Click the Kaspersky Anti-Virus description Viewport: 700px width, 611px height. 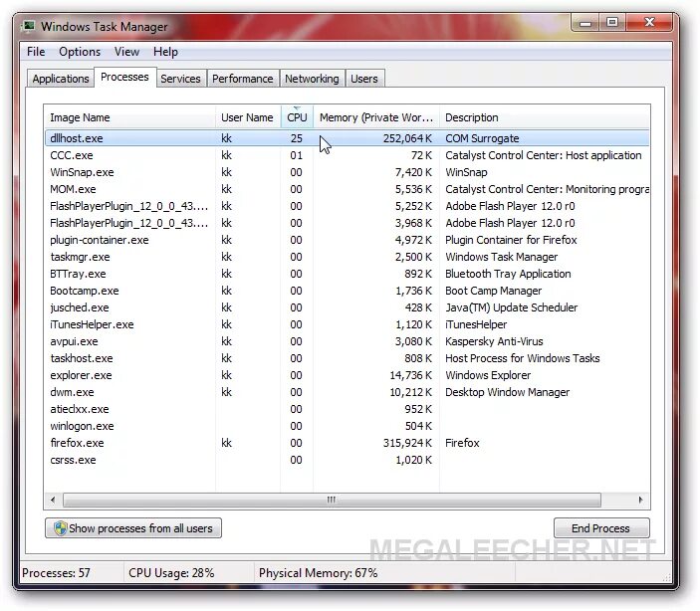click(494, 341)
